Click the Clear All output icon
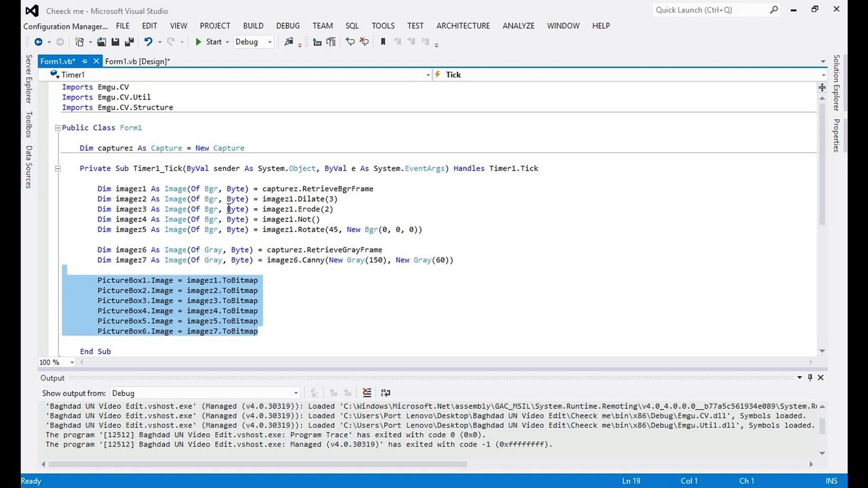The image size is (868, 488). (367, 392)
